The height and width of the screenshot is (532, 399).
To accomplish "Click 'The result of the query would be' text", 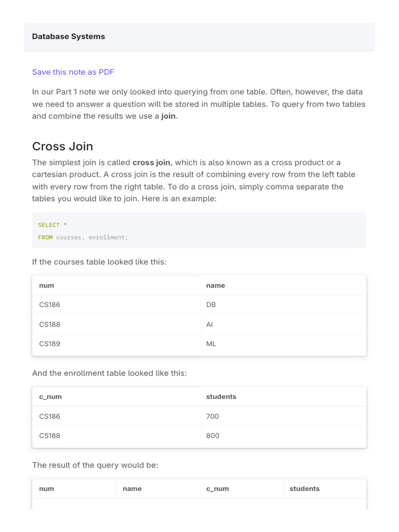I will 95,465.
